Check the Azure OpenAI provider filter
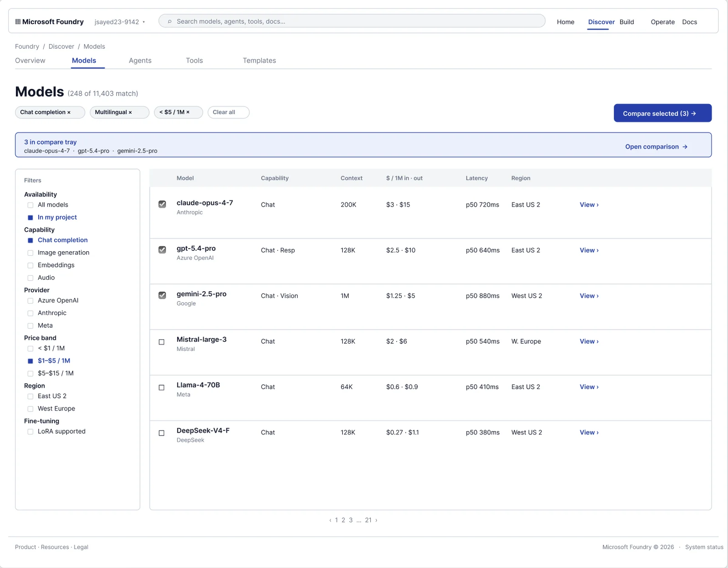Image resolution: width=728 pixels, height=568 pixels. click(30, 301)
